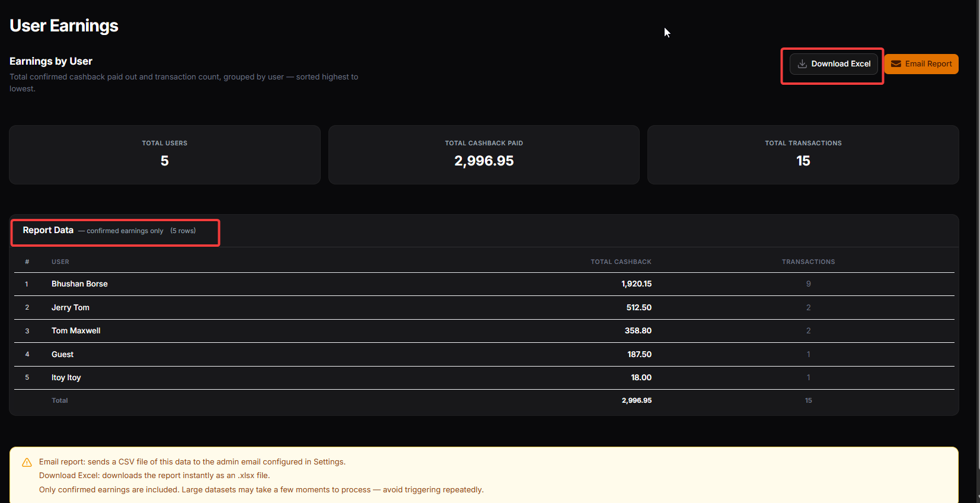The width and height of the screenshot is (980, 503).
Task: Click the Report Data section heading
Action: click(48, 230)
